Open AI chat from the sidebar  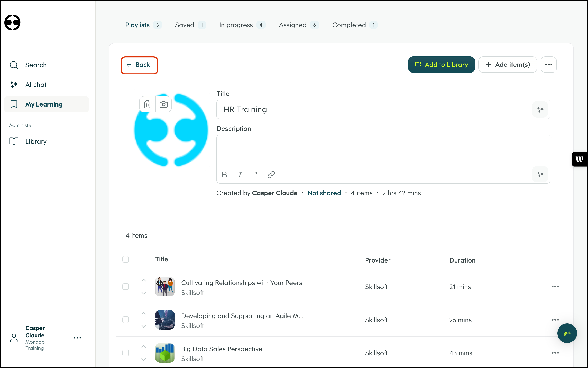(46, 85)
